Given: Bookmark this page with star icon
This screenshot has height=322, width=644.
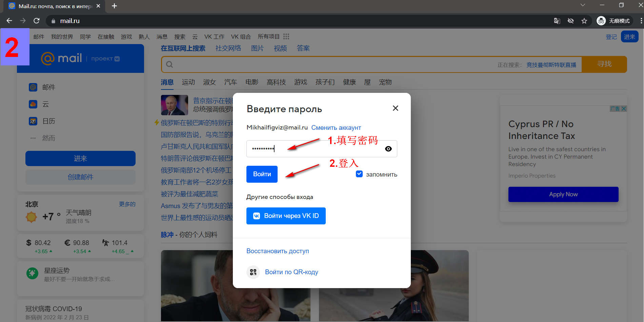Looking at the screenshot, I should (x=584, y=21).
